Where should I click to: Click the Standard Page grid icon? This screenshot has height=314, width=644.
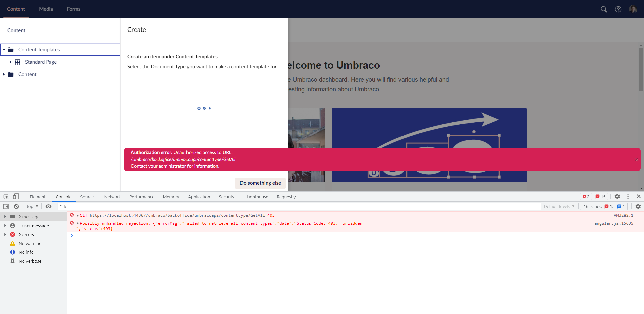[17, 62]
